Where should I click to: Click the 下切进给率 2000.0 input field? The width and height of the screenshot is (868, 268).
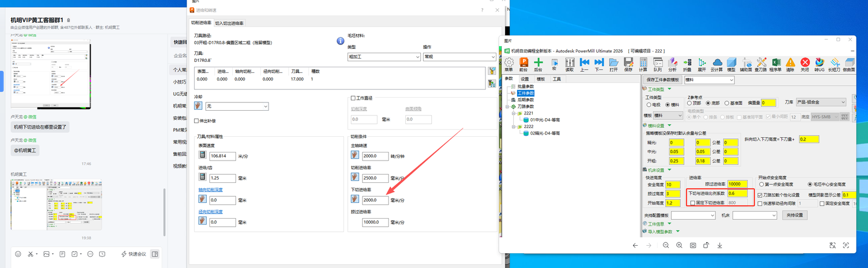(x=375, y=200)
